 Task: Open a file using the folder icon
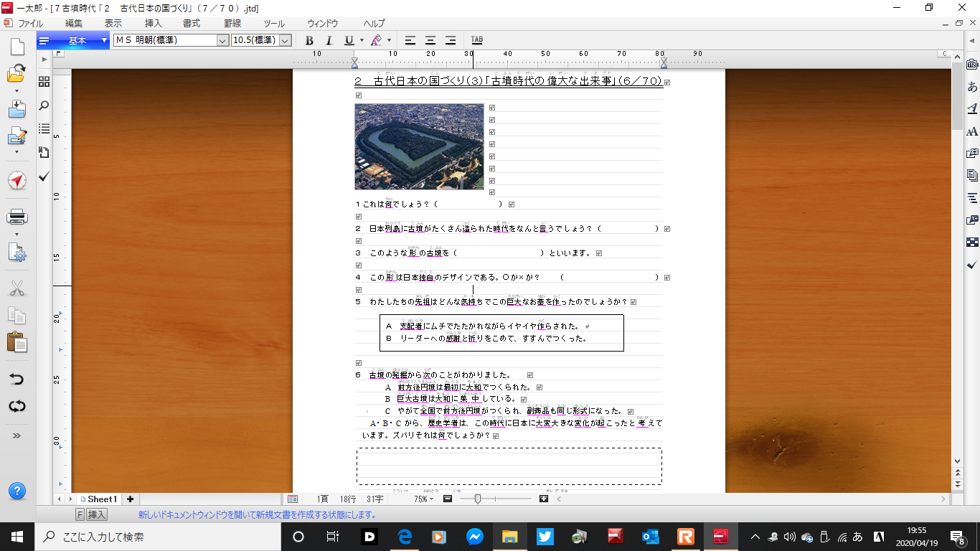click(x=17, y=72)
